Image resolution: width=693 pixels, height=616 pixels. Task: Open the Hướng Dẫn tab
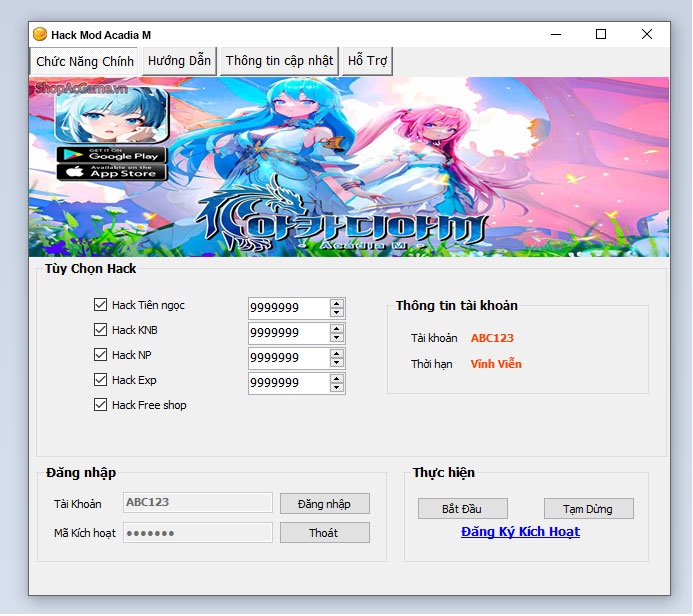click(x=179, y=61)
